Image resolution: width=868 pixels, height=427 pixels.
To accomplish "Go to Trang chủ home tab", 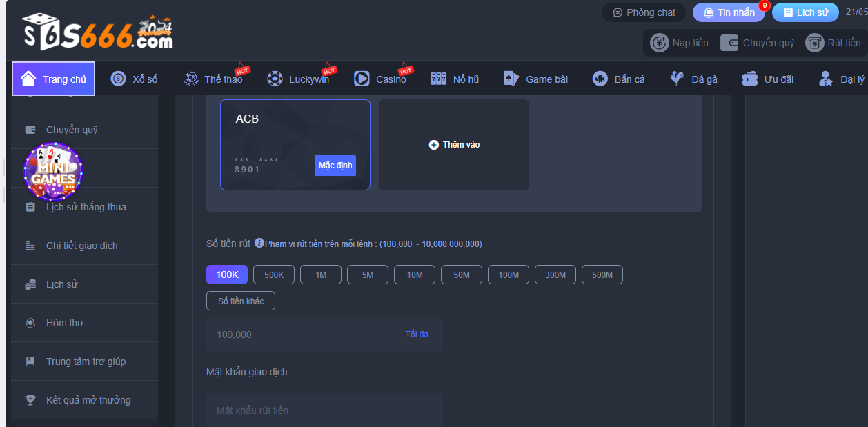I will pos(54,79).
